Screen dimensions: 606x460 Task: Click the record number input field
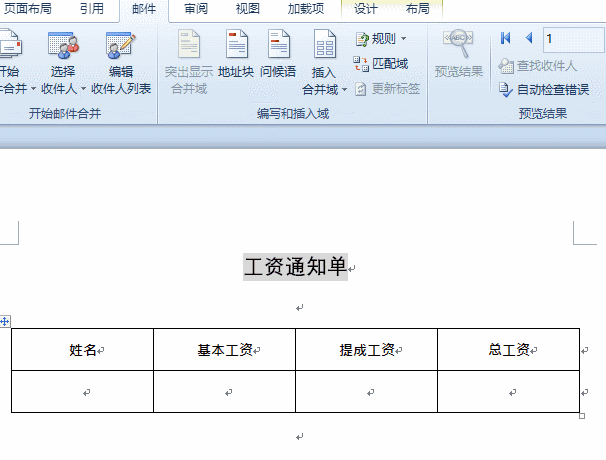click(x=573, y=39)
